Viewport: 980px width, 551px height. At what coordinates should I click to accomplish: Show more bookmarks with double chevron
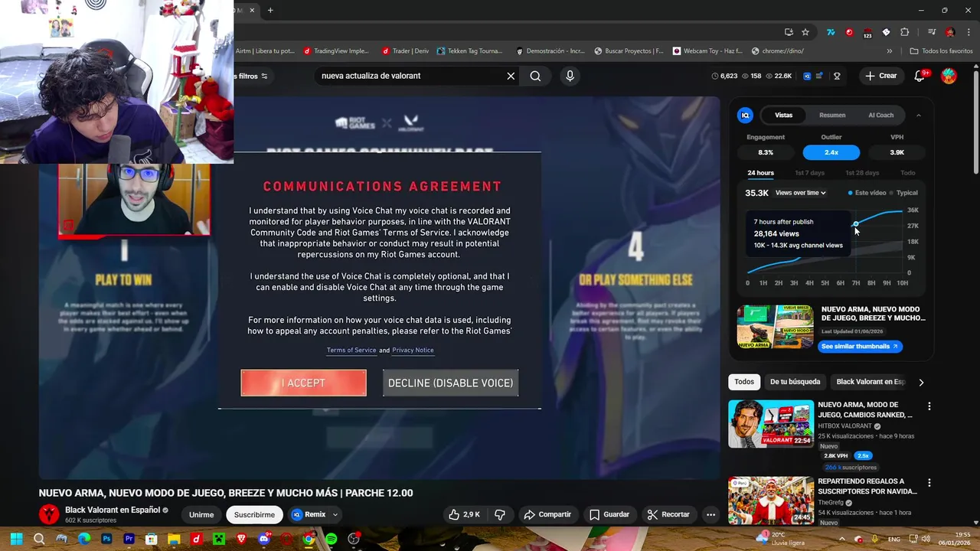[889, 51]
